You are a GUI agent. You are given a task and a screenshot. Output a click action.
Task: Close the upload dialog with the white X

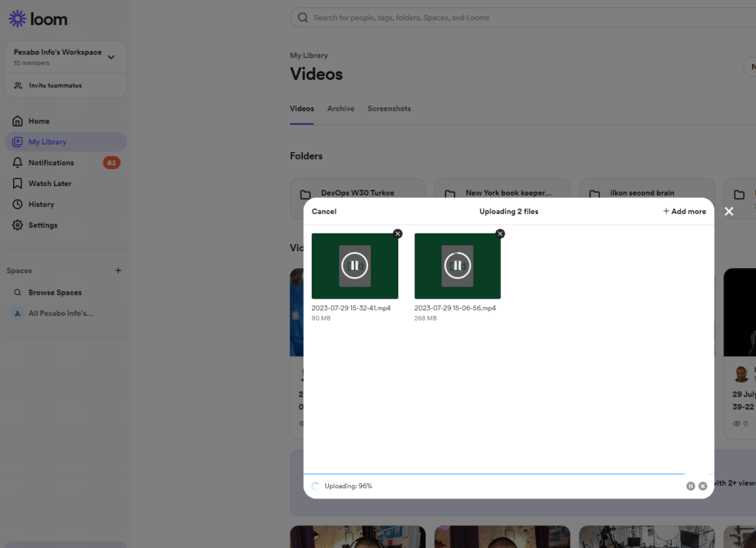click(729, 211)
